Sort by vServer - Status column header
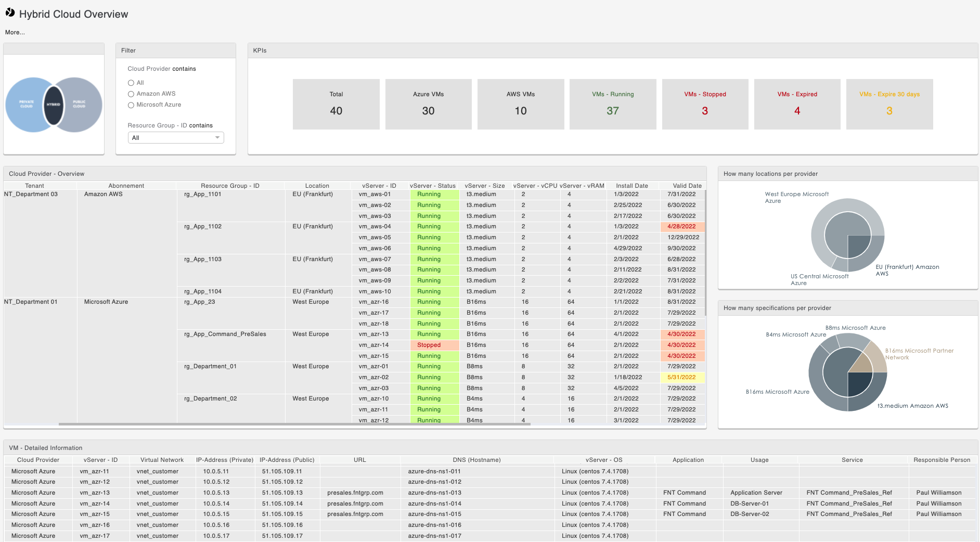Viewport: 980px width, 542px height. pyautogui.click(x=432, y=186)
